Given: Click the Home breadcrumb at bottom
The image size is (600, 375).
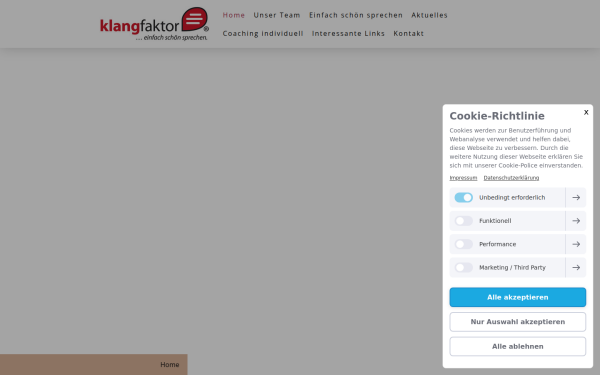Looking at the screenshot, I should click(x=170, y=365).
